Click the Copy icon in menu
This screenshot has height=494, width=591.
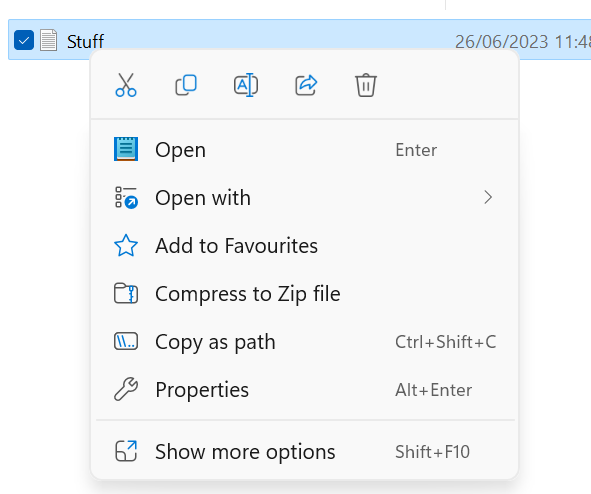tap(186, 85)
